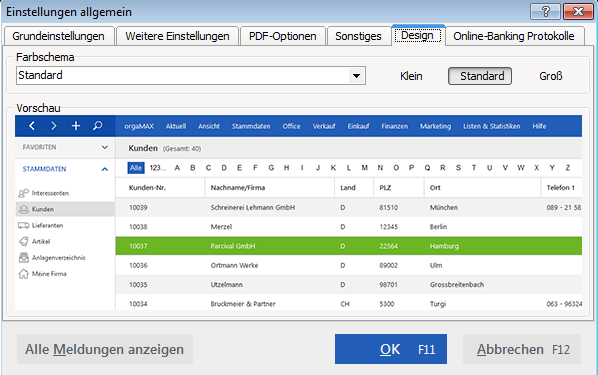598x375 pixels.
Task: Click the Ortmann Werke row
Action: 349,265
